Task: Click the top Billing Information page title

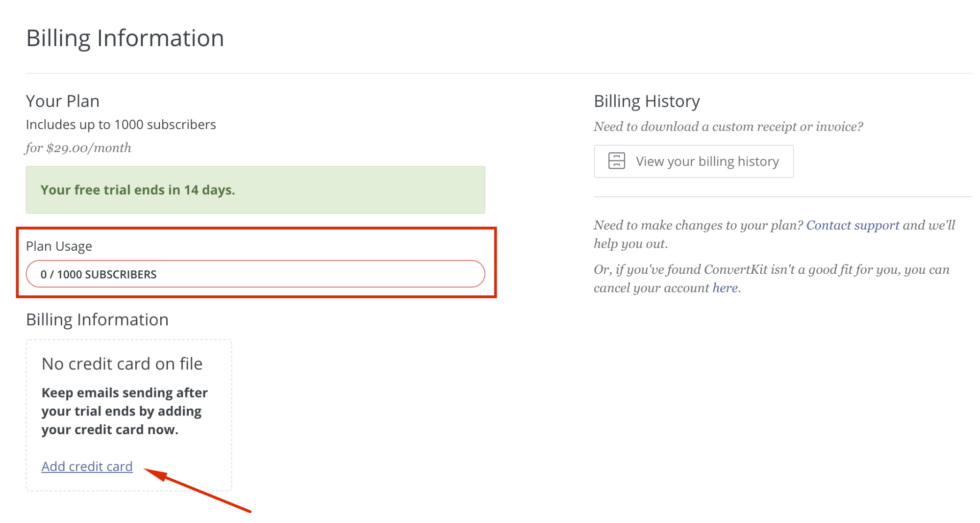Action: pos(125,38)
